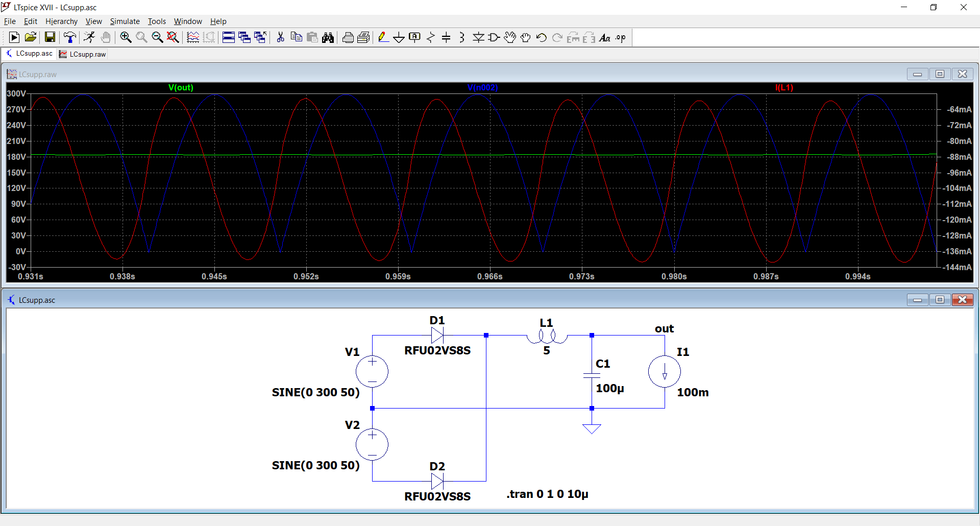
Task: Zoom in with the magnifier plus icon
Action: (126, 37)
